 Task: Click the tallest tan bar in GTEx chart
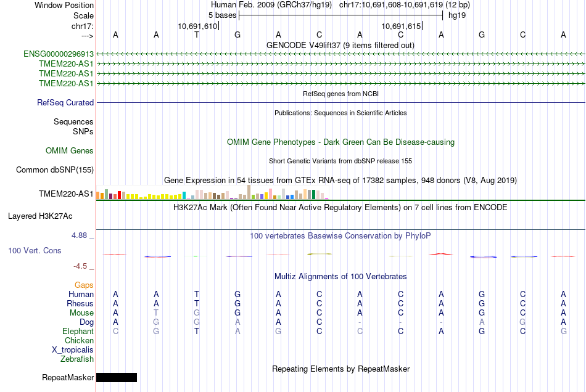[x=249, y=192]
